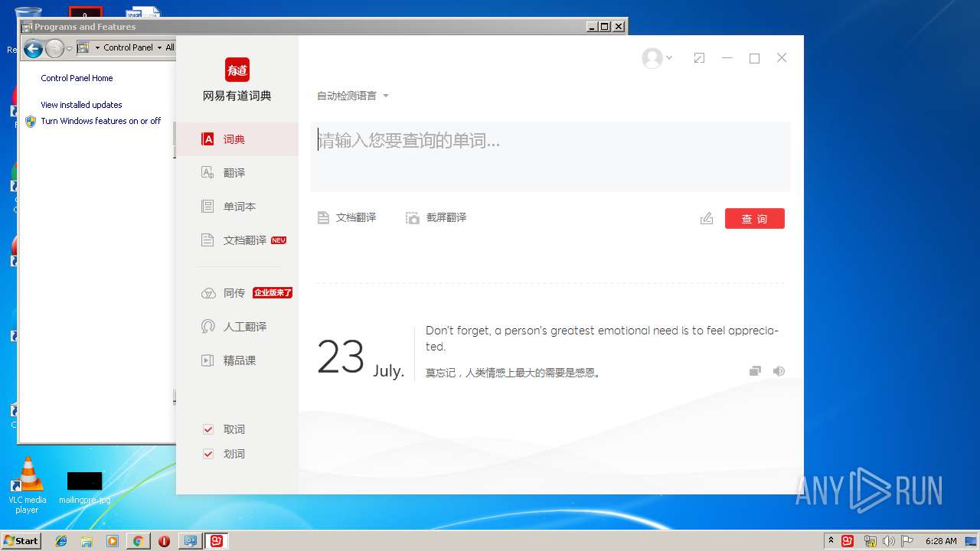Image resolution: width=980 pixels, height=551 pixels.
Task: Click the forward arrow in Programs and Features
Action: [54, 49]
